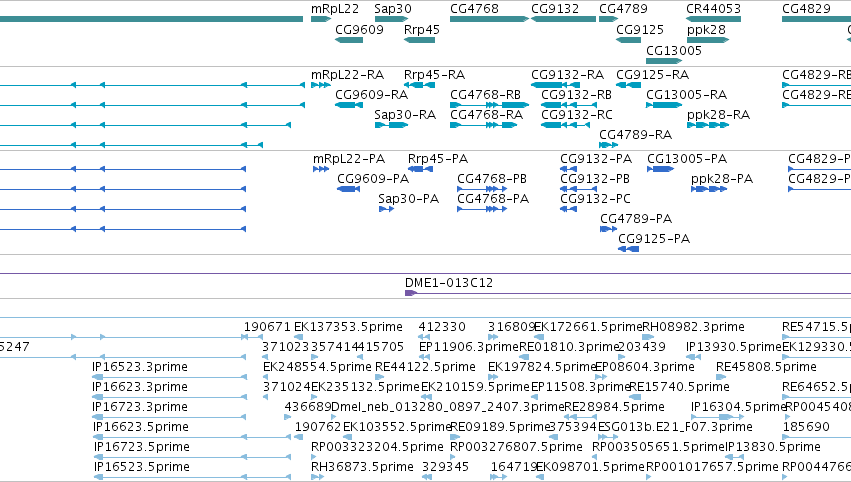The width and height of the screenshot is (851, 482).
Task: Select the CG9125-RA transcript label
Action: 652,74
